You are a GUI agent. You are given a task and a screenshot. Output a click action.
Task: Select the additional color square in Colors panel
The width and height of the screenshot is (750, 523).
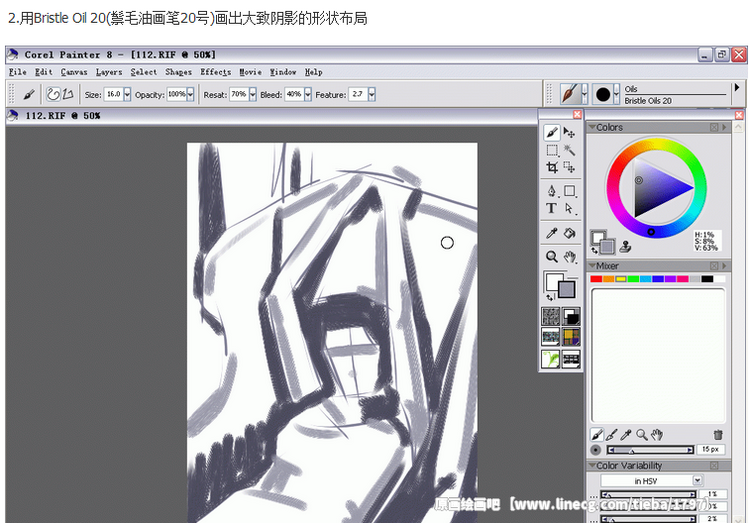click(607, 246)
